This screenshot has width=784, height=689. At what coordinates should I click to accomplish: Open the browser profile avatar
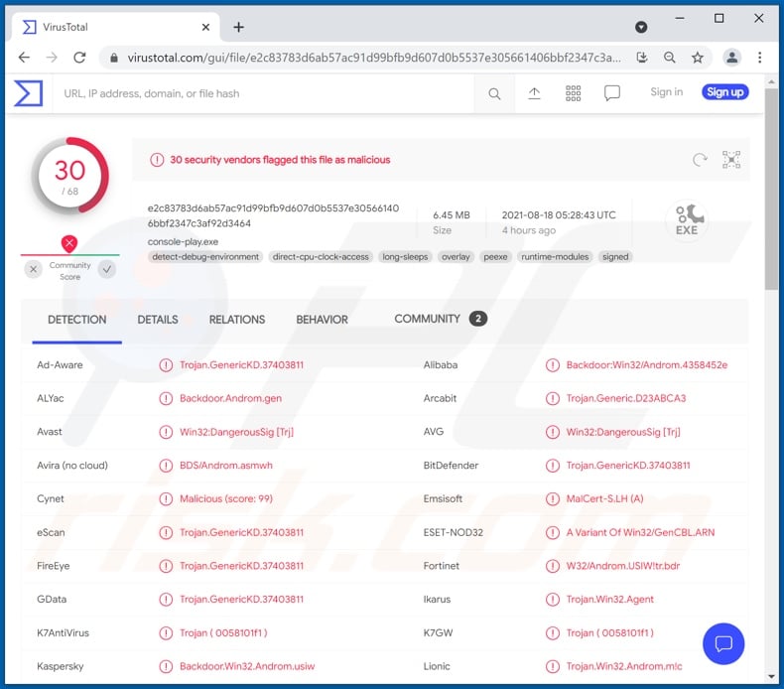click(x=731, y=58)
